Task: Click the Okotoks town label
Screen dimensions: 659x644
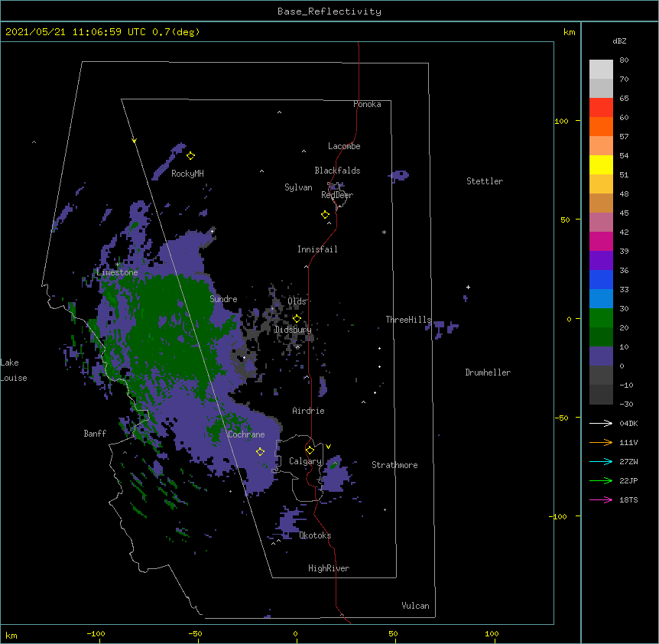Action: point(315,535)
